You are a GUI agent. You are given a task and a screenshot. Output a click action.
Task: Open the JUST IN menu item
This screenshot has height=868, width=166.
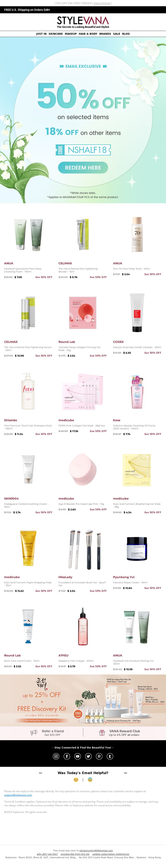[41, 34]
